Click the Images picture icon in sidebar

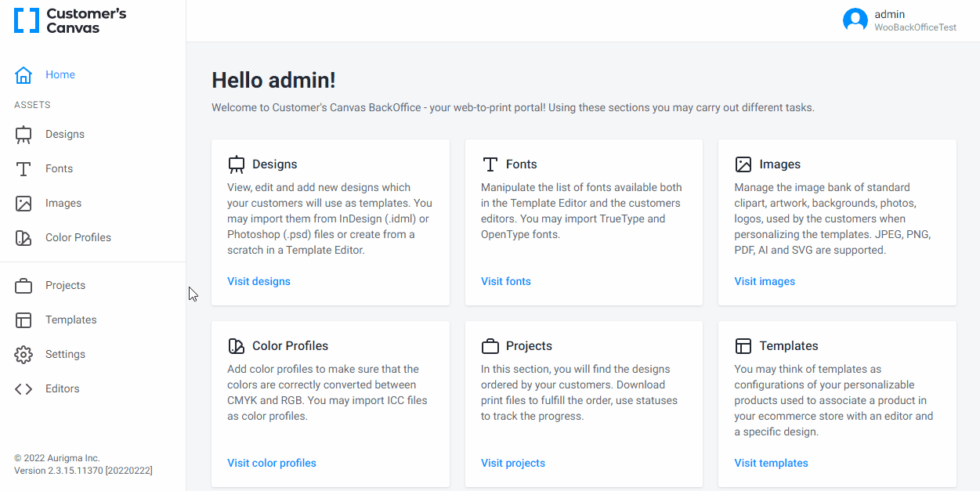pyautogui.click(x=24, y=204)
